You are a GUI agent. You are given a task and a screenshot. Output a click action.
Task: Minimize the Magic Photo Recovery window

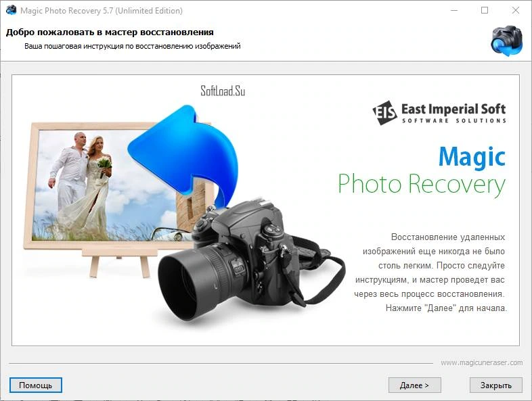tap(454, 11)
